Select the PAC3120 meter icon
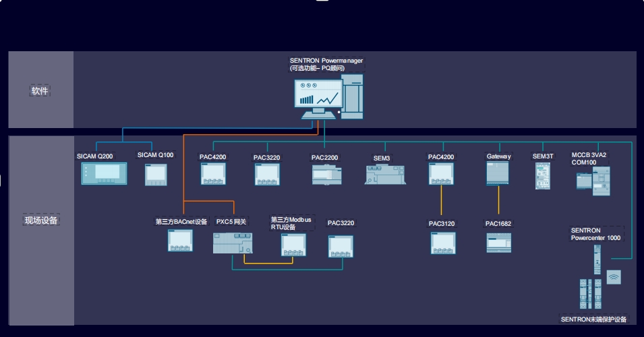 pyautogui.click(x=443, y=243)
